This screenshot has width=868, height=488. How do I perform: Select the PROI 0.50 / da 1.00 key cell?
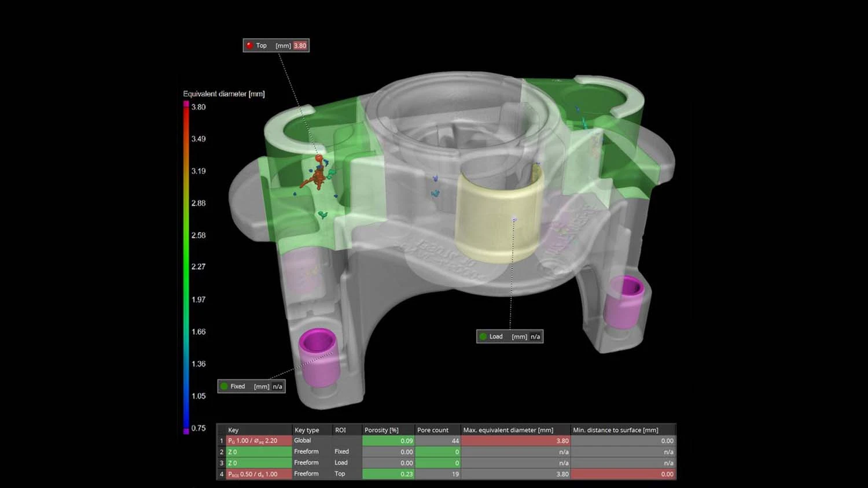259,474
